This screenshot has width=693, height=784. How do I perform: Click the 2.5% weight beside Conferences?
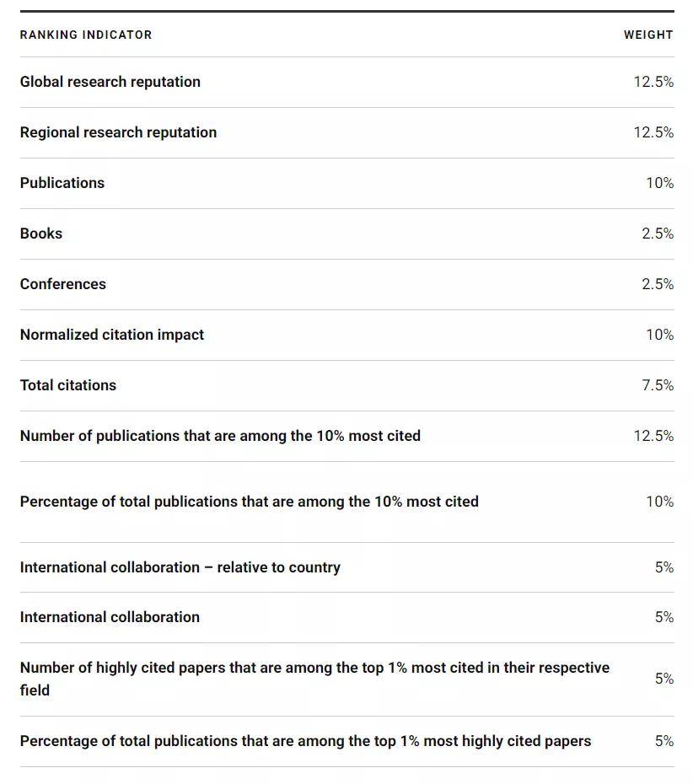coord(657,284)
